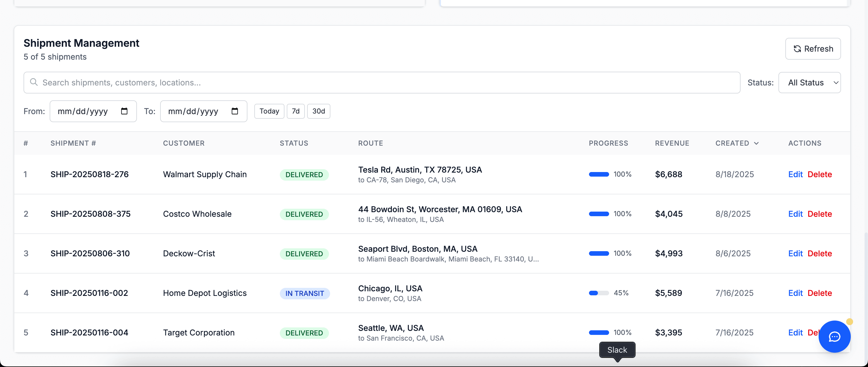Screen dimensions: 868x367
Task: Open the All Status dropdown
Action: pos(810,82)
